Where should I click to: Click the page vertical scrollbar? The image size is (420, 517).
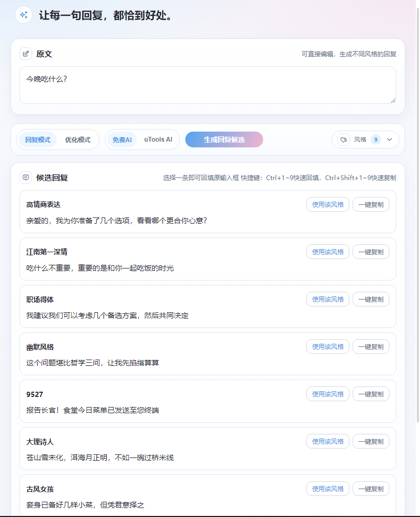(417, 211)
